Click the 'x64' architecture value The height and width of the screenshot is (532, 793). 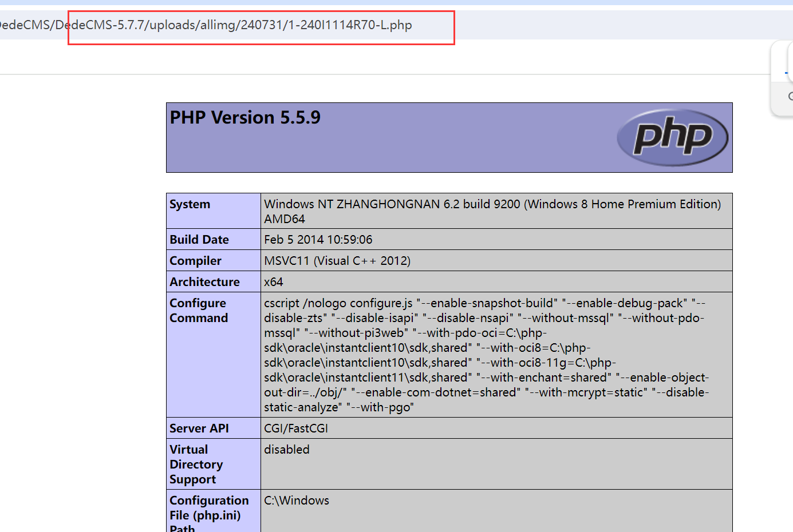(x=274, y=282)
